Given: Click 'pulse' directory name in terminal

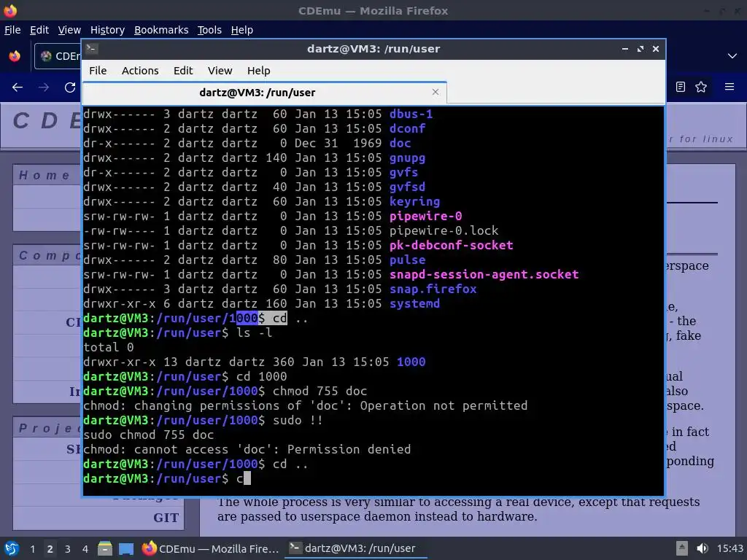Looking at the screenshot, I should pyautogui.click(x=407, y=260).
